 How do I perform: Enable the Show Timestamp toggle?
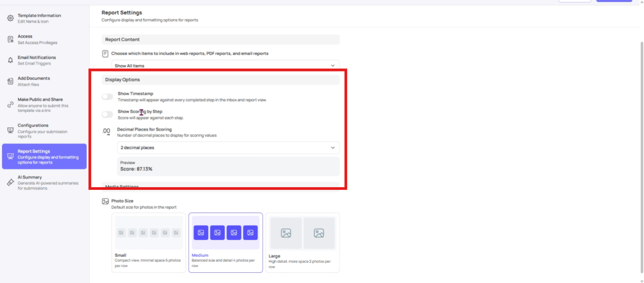point(108,97)
